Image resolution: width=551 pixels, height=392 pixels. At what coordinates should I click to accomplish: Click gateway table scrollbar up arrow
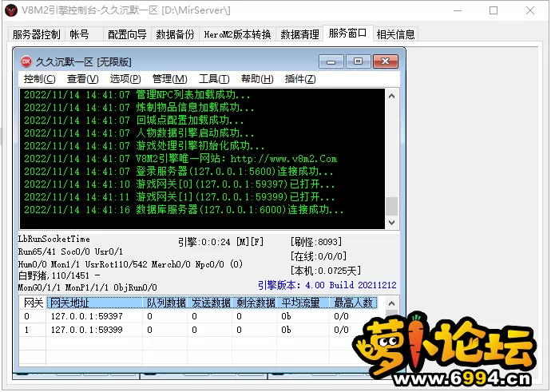392,303
